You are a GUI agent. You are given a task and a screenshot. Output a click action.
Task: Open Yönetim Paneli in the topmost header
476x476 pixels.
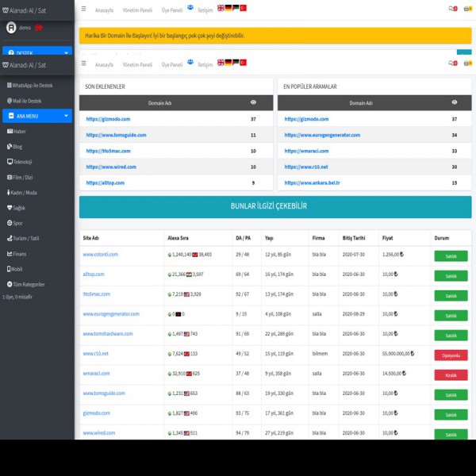[137, 10]
